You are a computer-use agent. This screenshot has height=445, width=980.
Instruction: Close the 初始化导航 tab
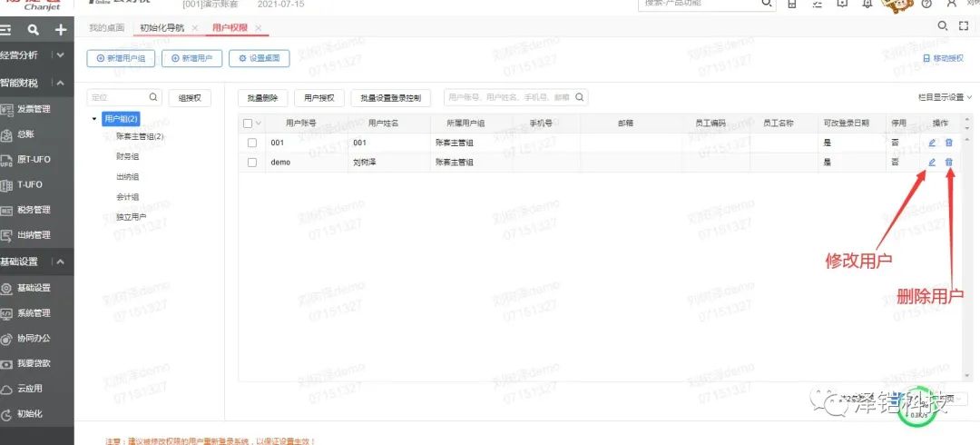coord(194,28)
